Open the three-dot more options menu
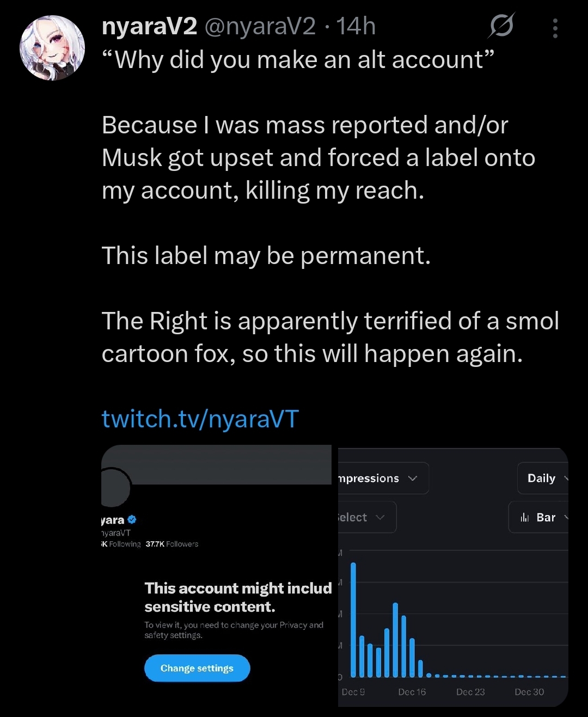The image size is (588, 717). (555, 28)
